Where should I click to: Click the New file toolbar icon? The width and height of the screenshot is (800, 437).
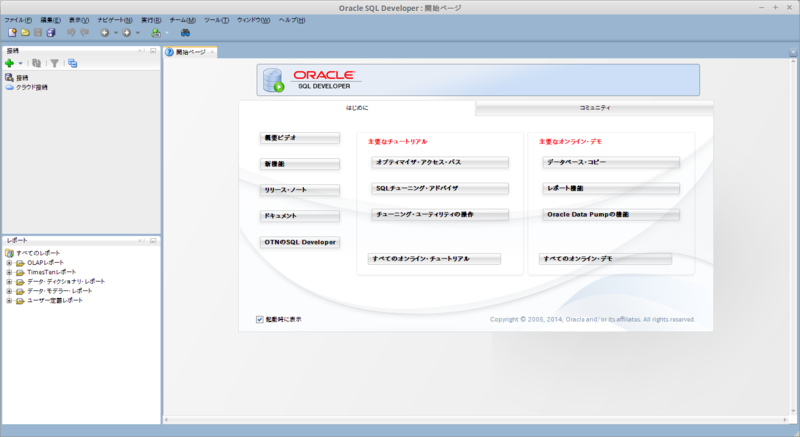pyautogui.click(x=12, y=33)
